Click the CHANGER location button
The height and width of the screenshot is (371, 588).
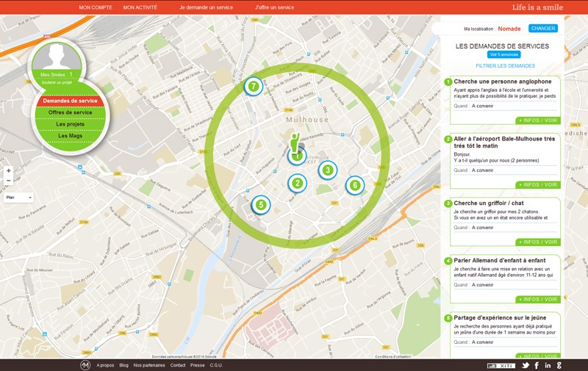tap(543, 29)
